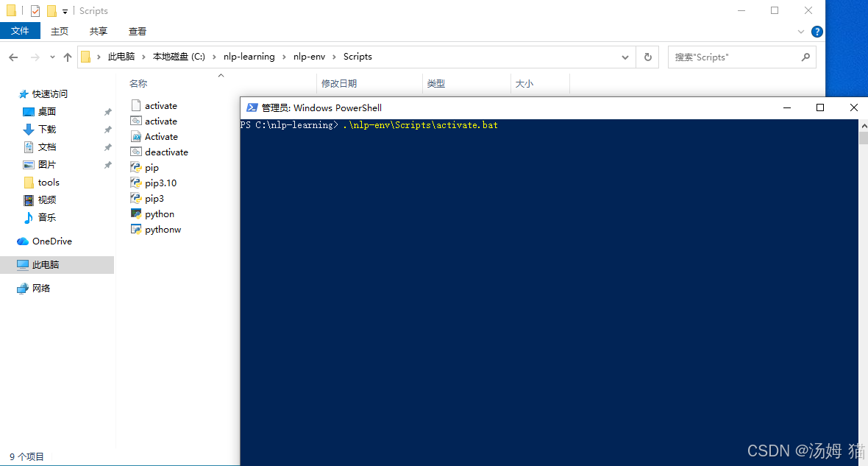Sort by the 类型 column header
Screen dimensions: 868x466
tap(436, 84)
